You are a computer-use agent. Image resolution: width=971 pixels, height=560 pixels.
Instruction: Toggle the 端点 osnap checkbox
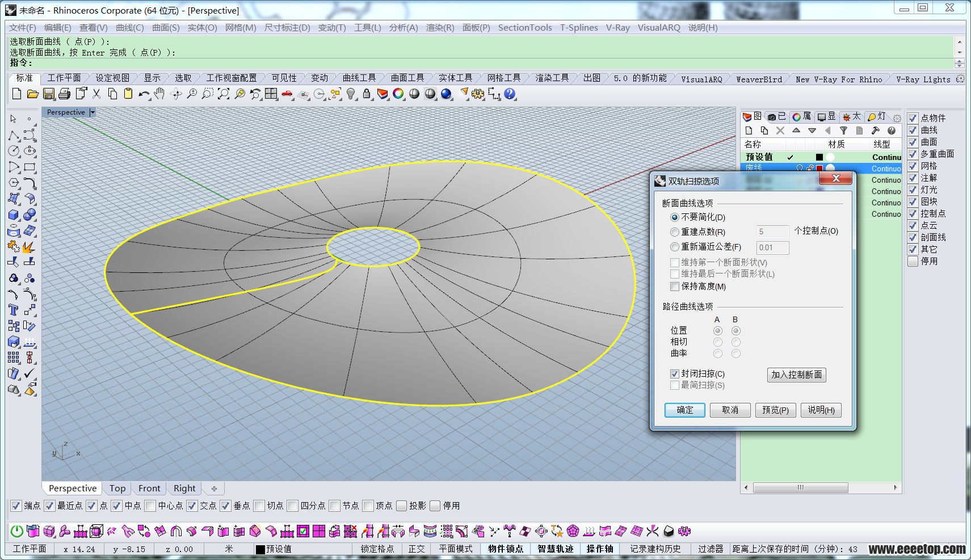coord(16,506)
